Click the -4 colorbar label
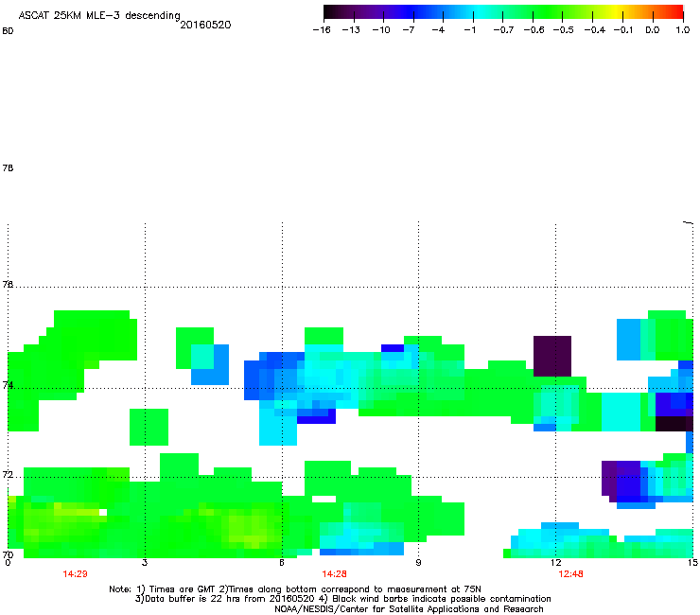 (438, 30)
